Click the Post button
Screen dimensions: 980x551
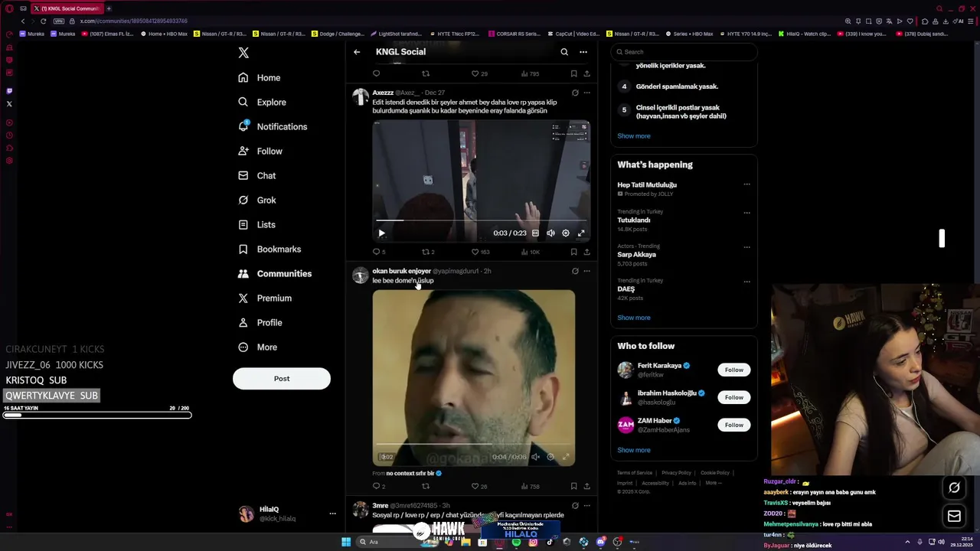[x=282, y=378]
